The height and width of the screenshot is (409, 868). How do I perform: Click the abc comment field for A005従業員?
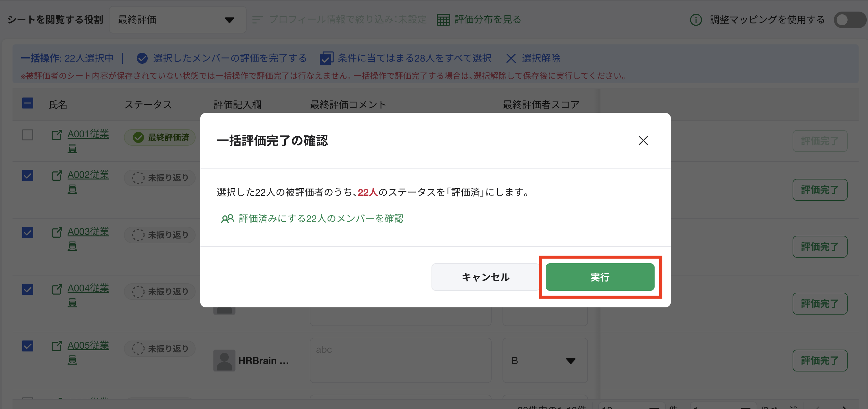point(400,361)
